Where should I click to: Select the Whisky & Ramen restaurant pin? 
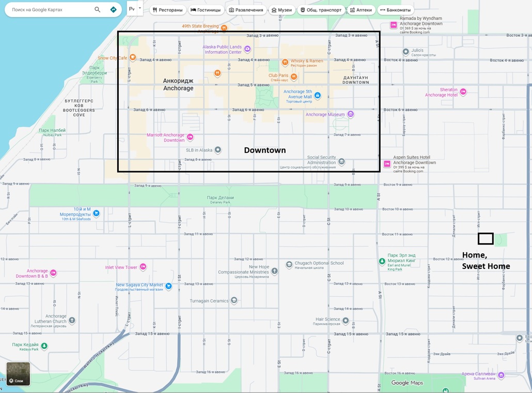tap(285, 62)
